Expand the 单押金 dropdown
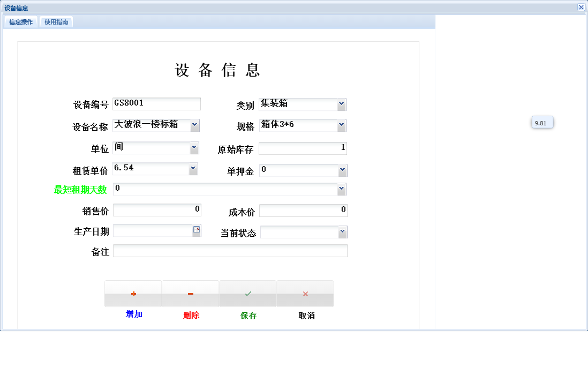 [x=342, y=170]
